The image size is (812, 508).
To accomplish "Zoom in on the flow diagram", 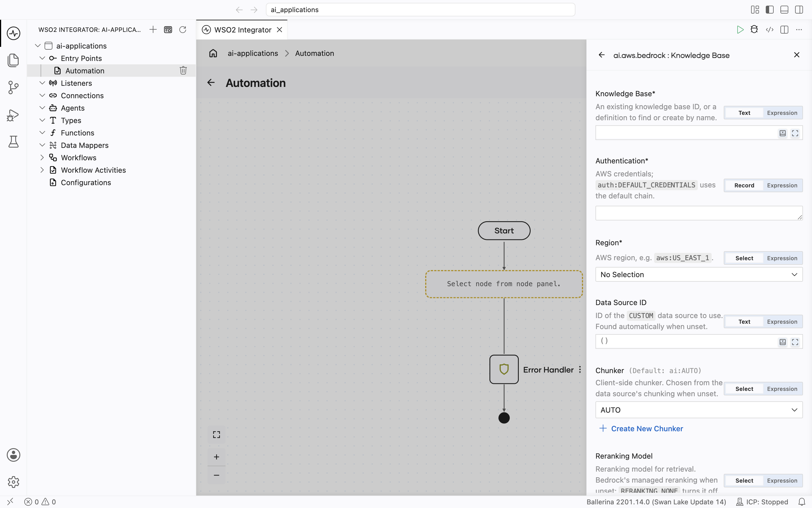I will (217, 457).
